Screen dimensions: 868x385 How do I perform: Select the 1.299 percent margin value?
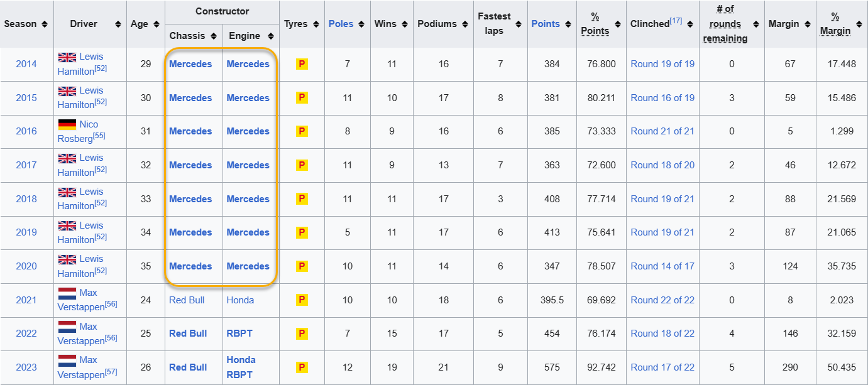[x=842, y=131]
